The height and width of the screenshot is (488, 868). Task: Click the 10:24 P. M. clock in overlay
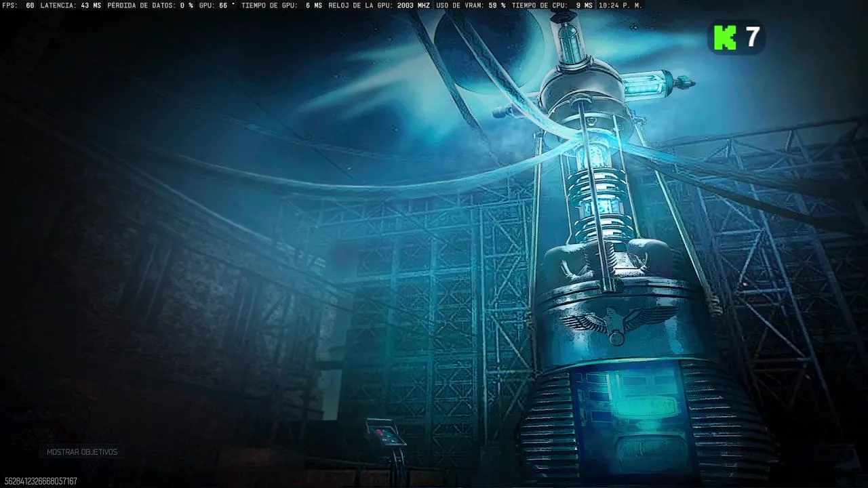(x=620, y=5)
